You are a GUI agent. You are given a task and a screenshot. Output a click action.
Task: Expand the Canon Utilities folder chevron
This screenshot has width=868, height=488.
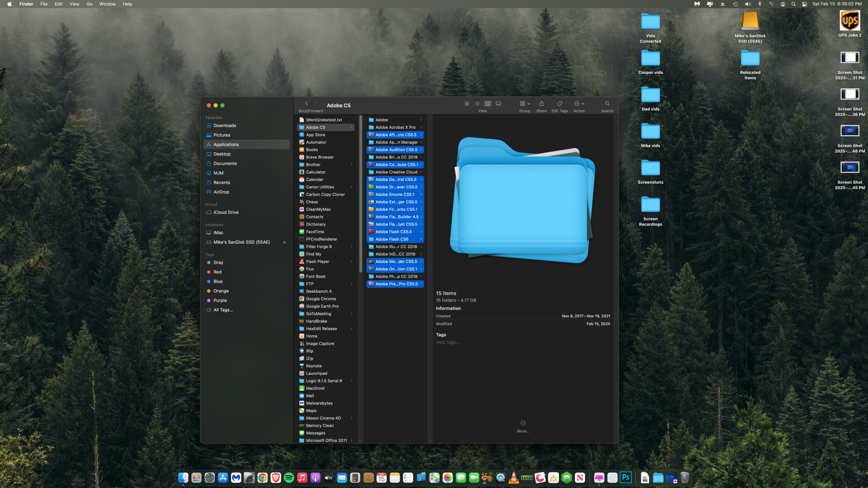pyautogui.click(x=352, y=187)
